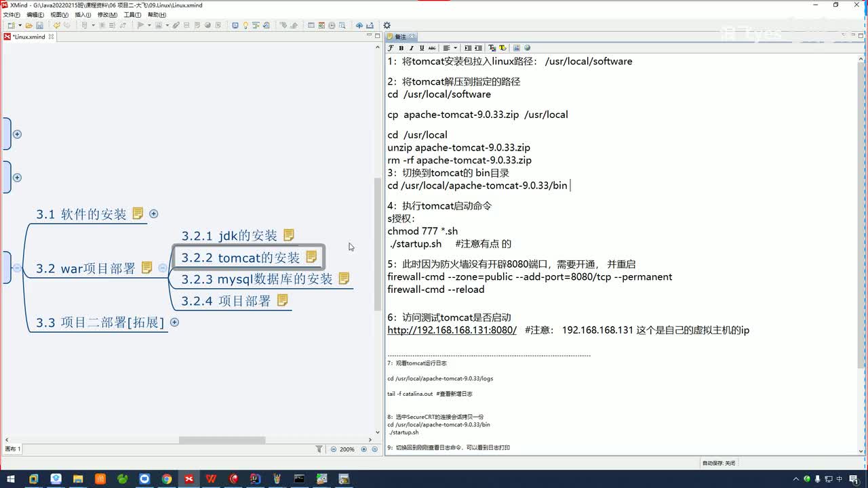The image size is (868, 488).
Task: Click the decrease indent icon in notes
Action: [478, 48]
